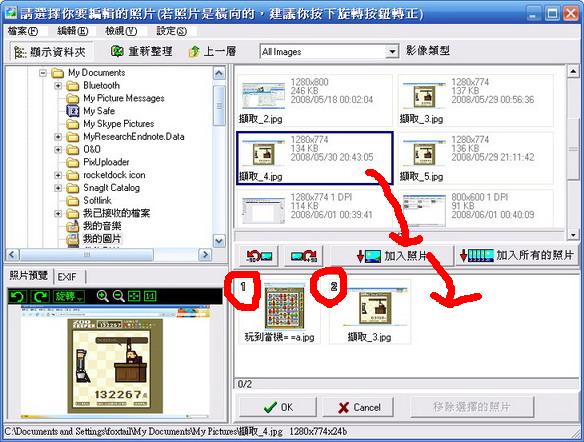The image size is (584, 442).
Task: Select the 800x600 1 DPI 91 KB thumbnail
Action: [476, 209]
